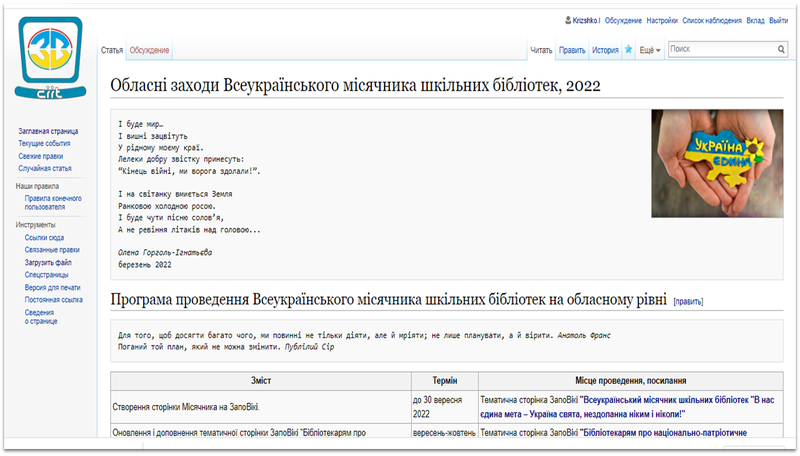Add page to watchlist via star icon
The image size is (800, 456).
pos(628,49)
